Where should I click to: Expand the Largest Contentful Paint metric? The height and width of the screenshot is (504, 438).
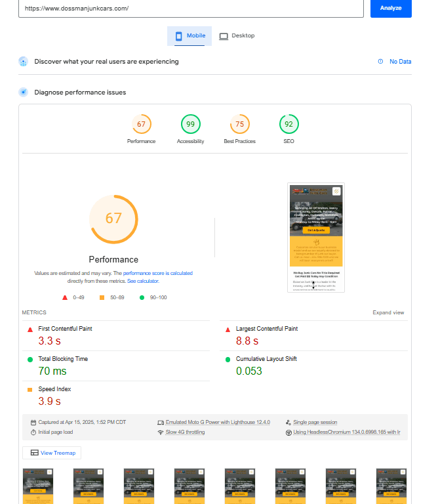tap(266, 329)
